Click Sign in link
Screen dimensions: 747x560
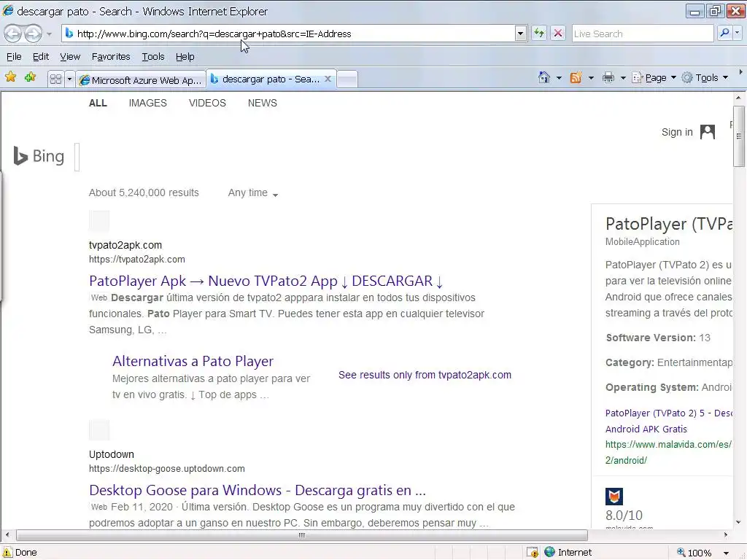tap(677, 132)
